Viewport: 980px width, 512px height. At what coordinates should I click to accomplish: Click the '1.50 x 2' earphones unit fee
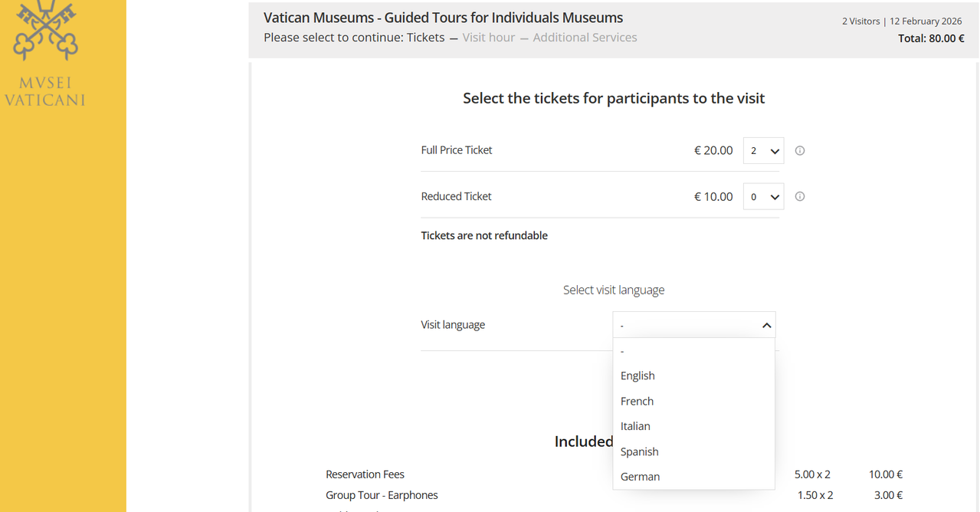[x=814, y=495]
